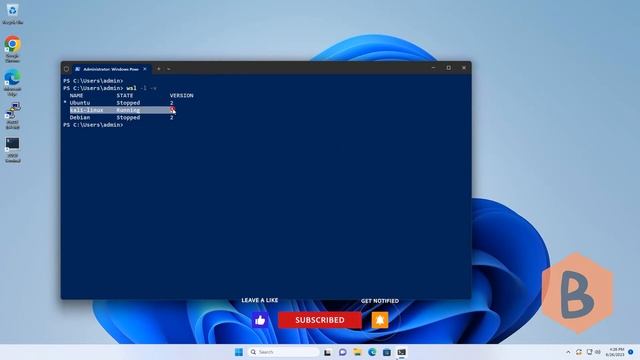
Task: Open the volume tray icon
Action: pos(598,352)
